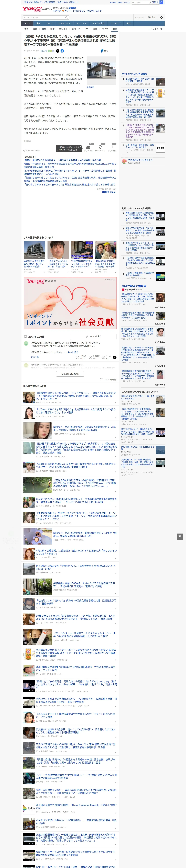The height and width of the screenshot is (868, 186).
Task: Open the 国内 category
Action: pyautogui.click(x=35, y=29)
